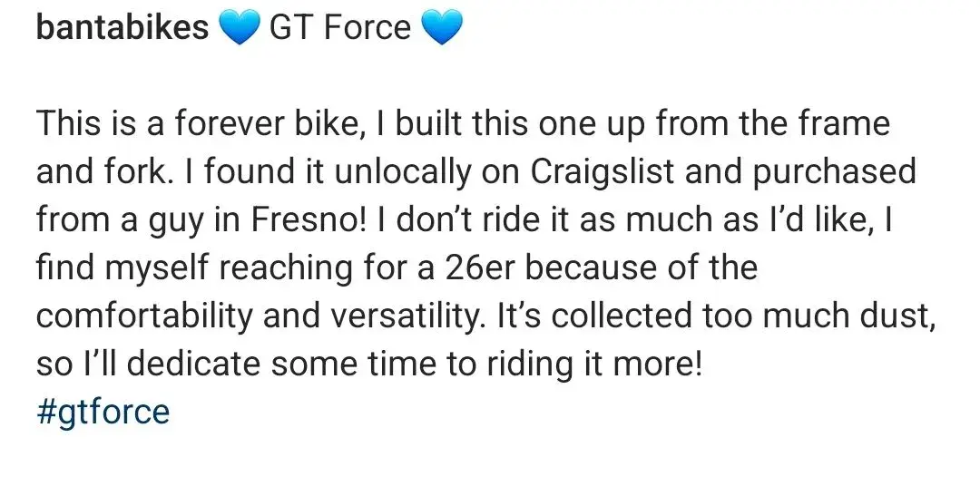This screenshot has height=486, width=980.
Task: Open the bantabikes profile username
Action: click(x=122, y=27)
